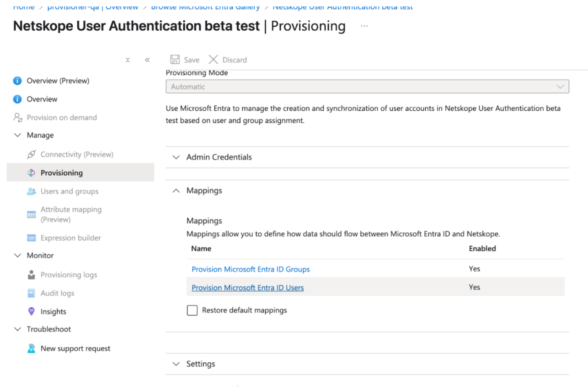Open Users and groups
588x391 pixels.
tap(69, 191)
